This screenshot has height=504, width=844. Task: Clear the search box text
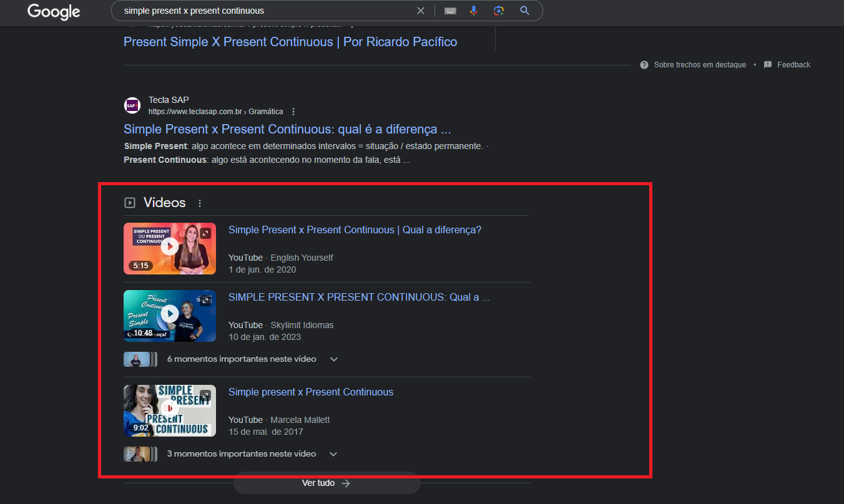tap(421, 11)
